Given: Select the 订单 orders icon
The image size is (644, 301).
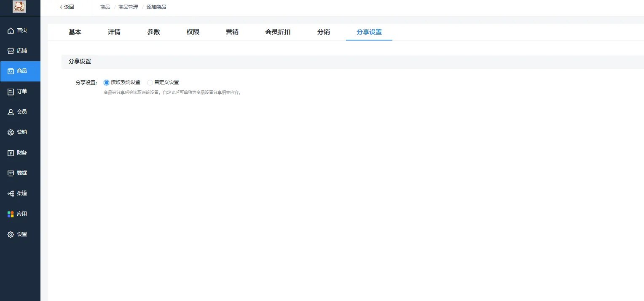Looking at the screenshot, I should tap(11, 92).
